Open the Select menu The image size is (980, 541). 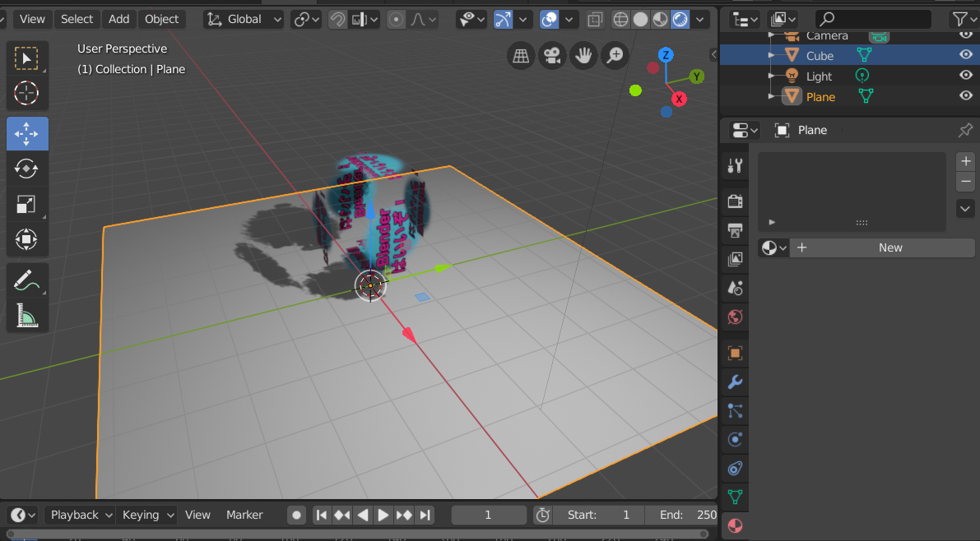point(77,20)
